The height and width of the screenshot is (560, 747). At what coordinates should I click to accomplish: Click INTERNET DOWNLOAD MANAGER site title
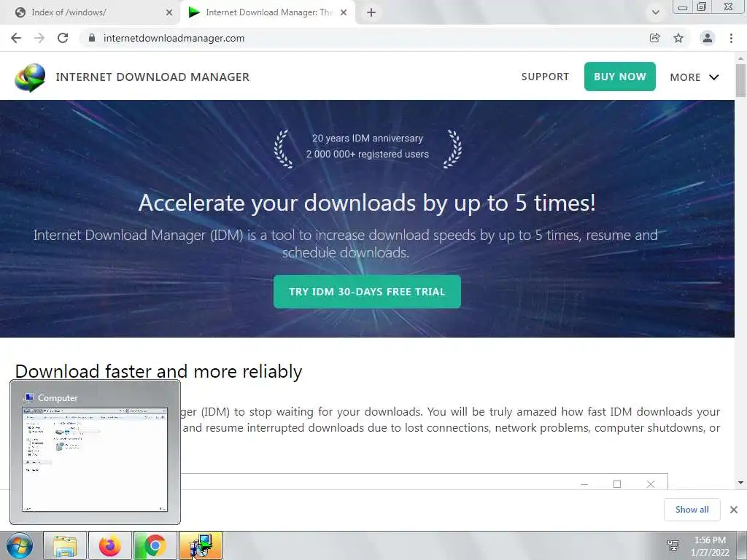[152, 77]
